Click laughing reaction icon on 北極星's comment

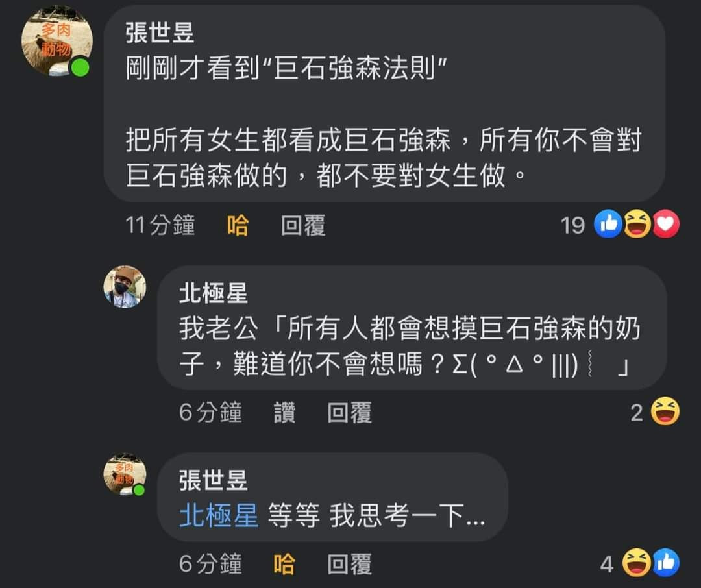coord(665,410)
